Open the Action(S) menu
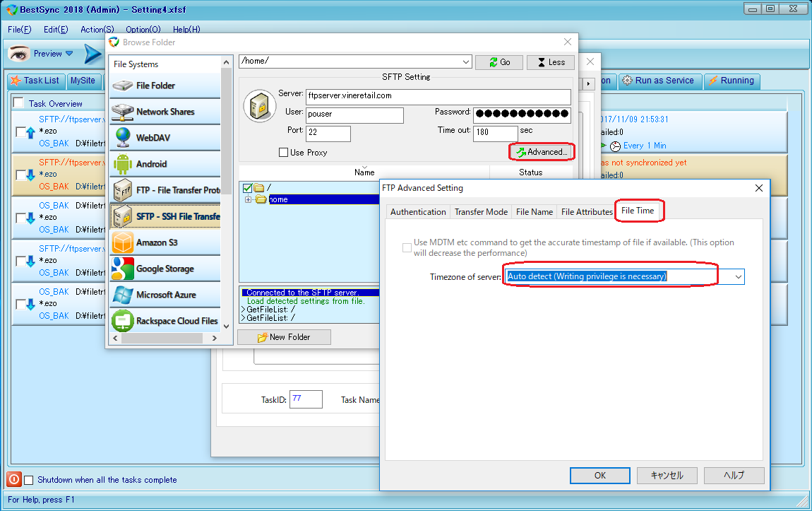 tap(97, 30)
